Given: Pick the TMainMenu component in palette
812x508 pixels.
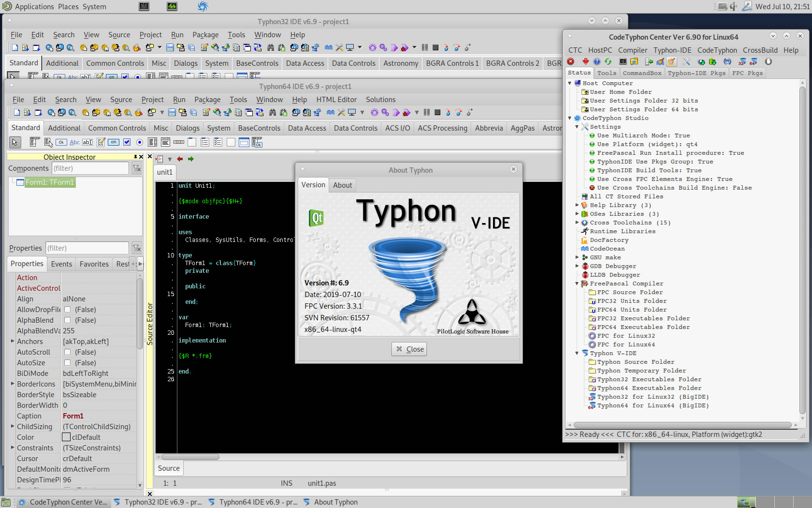Looking at the screenshot, I should coord(34,142).
